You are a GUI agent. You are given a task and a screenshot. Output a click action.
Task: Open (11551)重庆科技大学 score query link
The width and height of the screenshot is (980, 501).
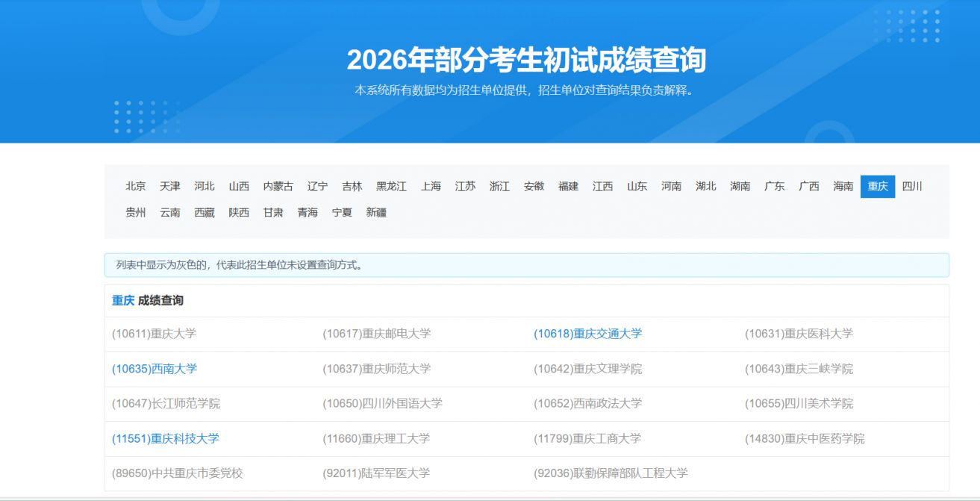point(166,438)
